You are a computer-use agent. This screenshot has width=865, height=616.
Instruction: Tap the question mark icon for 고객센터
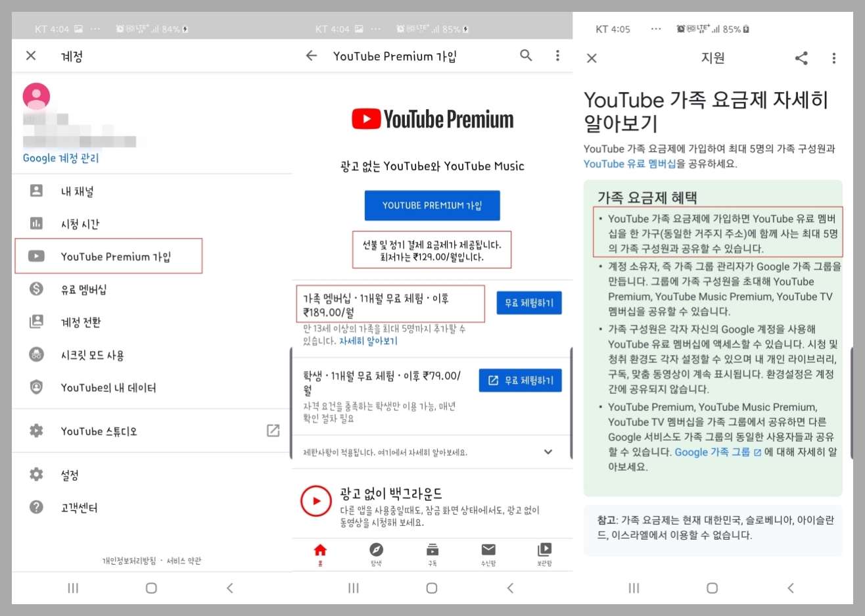pos(36,507)
